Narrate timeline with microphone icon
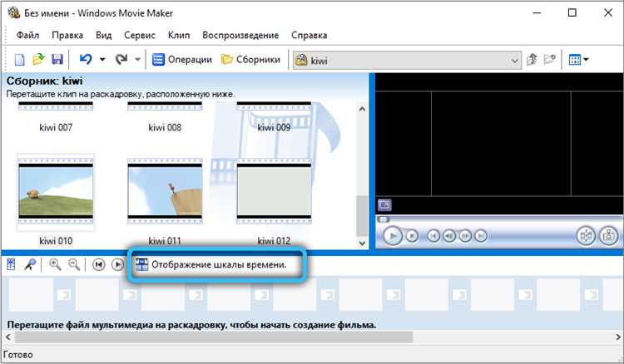 pos(30,264)
